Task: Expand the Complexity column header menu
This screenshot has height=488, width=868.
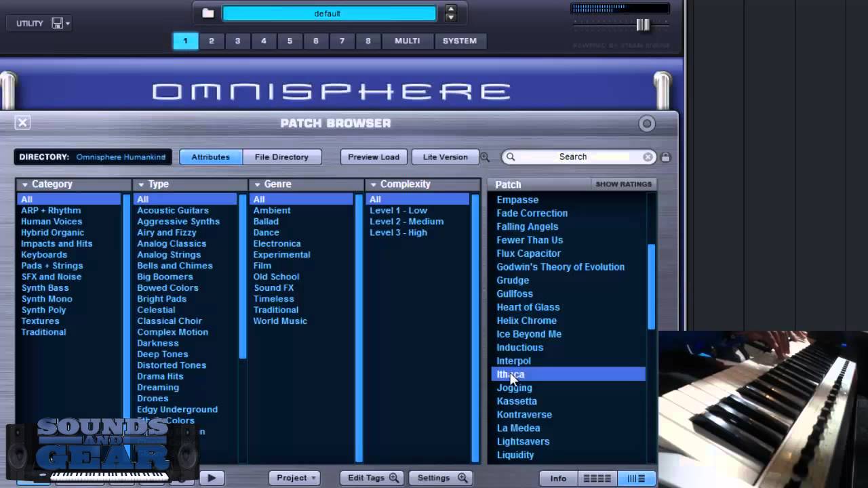Action: click(x=373, y=184)
